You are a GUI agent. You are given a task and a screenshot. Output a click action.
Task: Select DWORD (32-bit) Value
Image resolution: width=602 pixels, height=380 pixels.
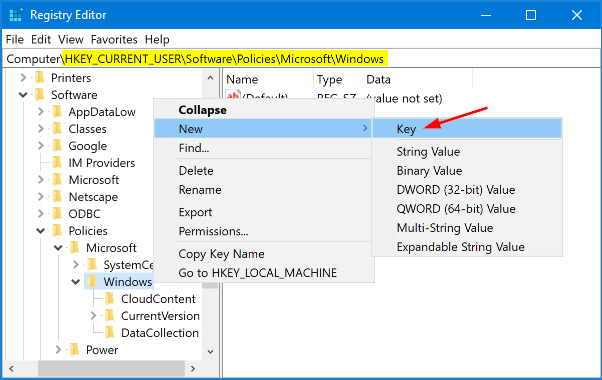click(467, 190)
